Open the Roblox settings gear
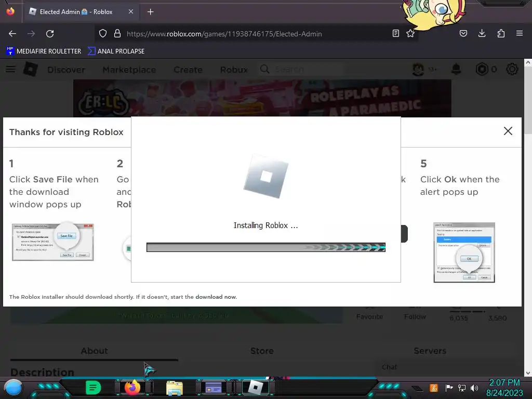The height and width of the screenshot is (399, 532). (x=512, y=69)
